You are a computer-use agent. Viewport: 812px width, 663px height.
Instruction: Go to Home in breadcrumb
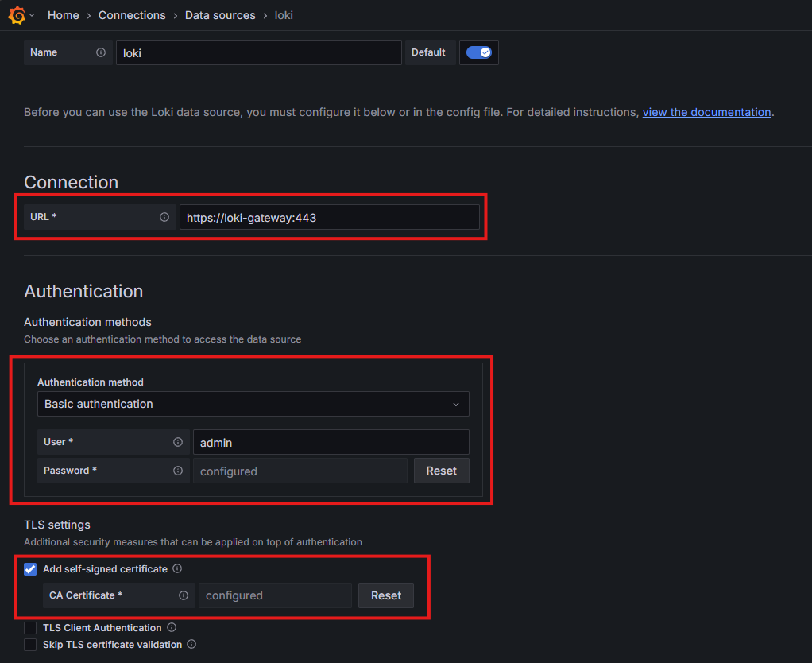click(64, 15)
